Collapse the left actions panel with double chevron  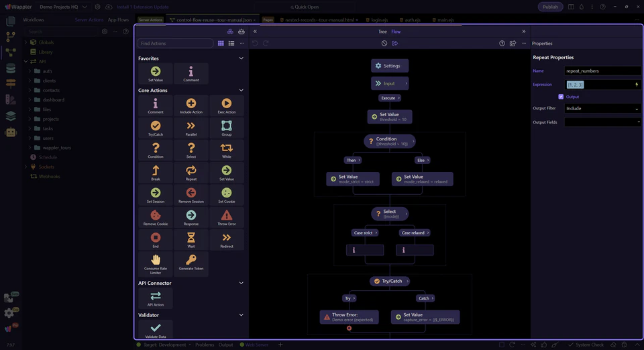click(255, 32)
